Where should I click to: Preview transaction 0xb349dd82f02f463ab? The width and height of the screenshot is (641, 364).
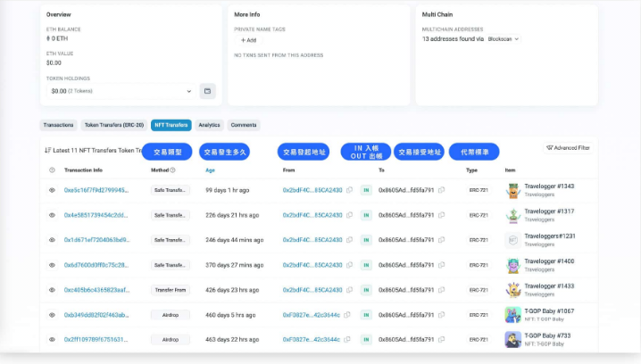click(52, 315)
